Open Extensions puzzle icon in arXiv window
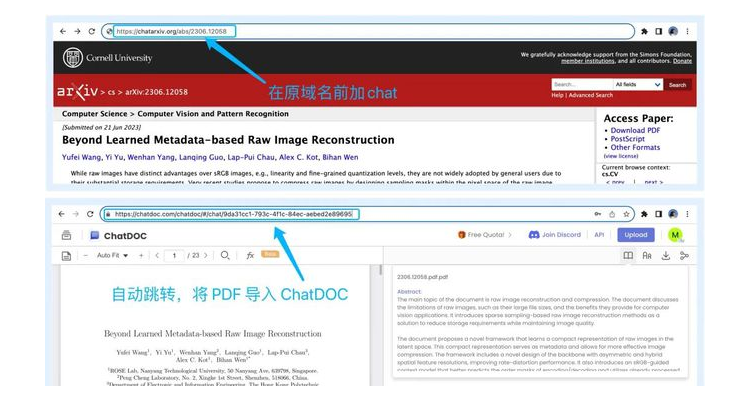The width and height of the screenshot is (750, 400). click(644, 32)
